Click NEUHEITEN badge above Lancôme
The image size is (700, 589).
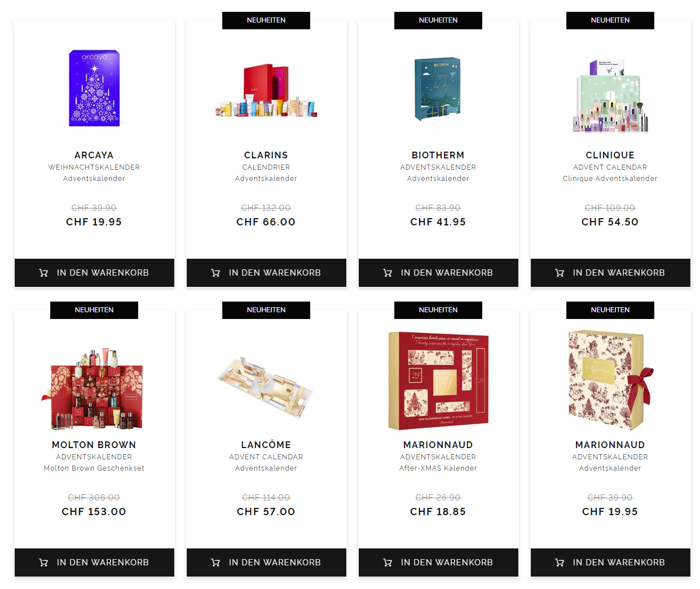point(266,310)
